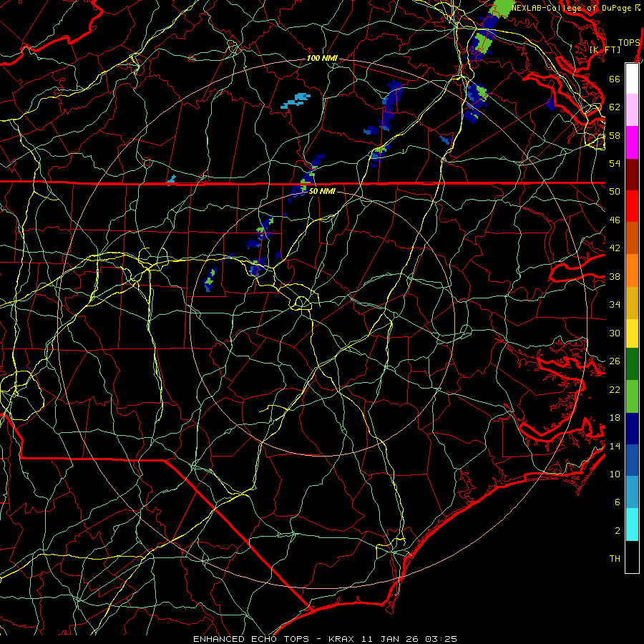Click the cyan swatch near 2
The width and height of the screenshot is (644, 644).
(x=632, y=525)
